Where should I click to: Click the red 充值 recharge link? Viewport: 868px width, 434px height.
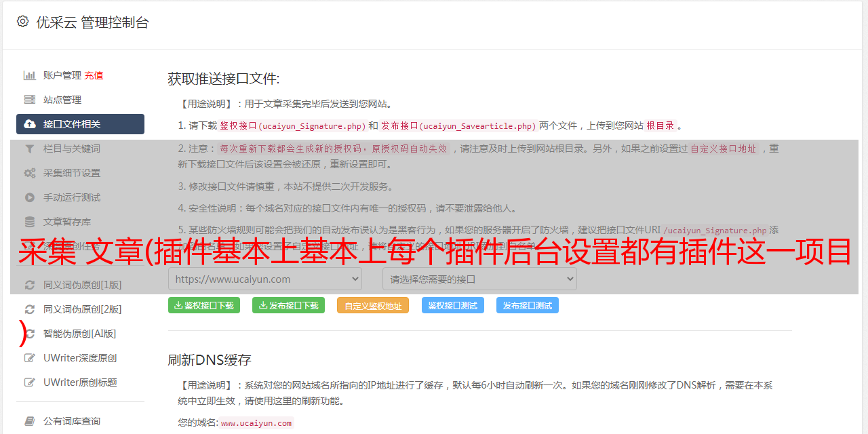pyautogui.click(x=94, y=75)
